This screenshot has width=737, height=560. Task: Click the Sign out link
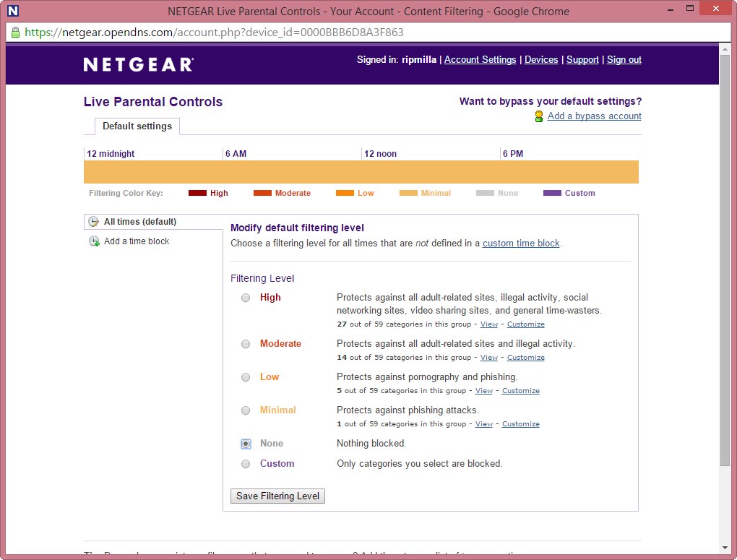point(624,60)
